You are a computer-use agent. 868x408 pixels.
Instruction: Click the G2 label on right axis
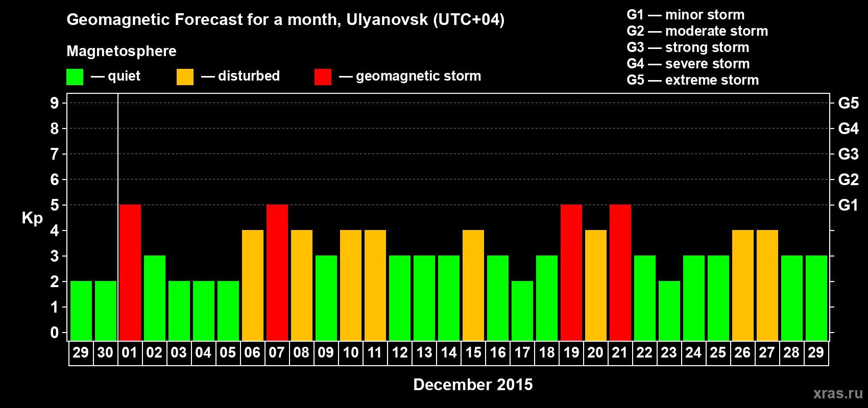click(x=848, y=180)
